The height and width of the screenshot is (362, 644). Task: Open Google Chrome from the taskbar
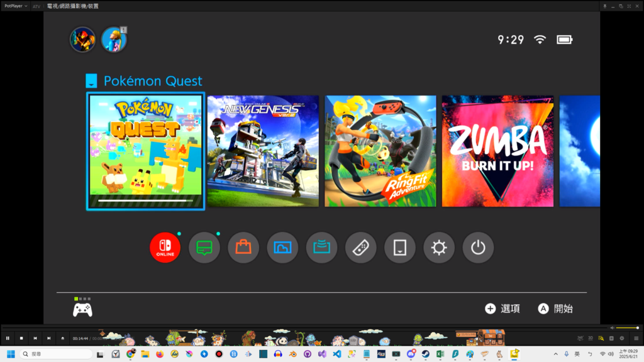pyautogui.click(x=131, y=354)
